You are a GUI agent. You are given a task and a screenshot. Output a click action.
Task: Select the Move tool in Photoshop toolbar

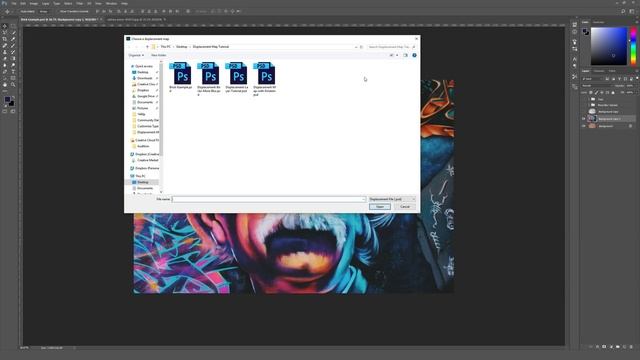(x=5, y=26)
